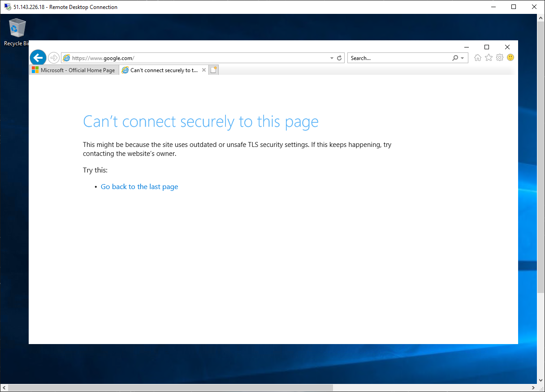This screenshot has width=545, height=392.
Task: Start a search with the magnifier icon
Action: coord(455,58)
